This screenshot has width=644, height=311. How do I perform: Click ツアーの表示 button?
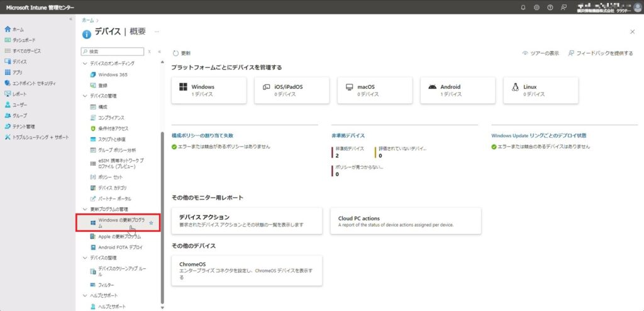click(540, 53)
